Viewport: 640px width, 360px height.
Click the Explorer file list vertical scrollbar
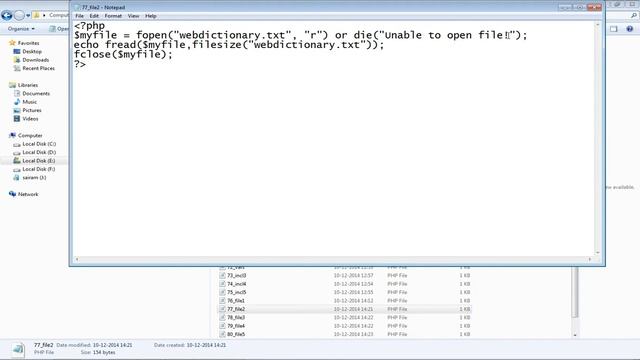[575, 292]
